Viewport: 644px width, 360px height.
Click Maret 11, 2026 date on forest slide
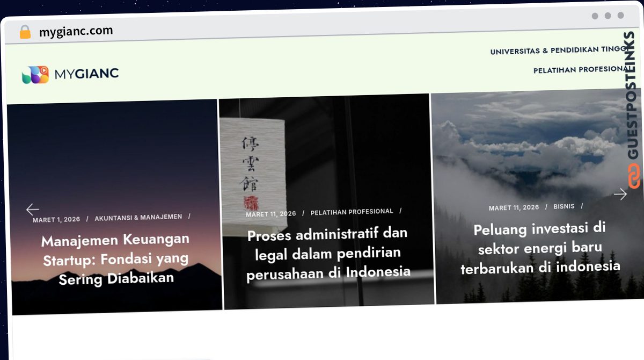[x=514, y=208]
